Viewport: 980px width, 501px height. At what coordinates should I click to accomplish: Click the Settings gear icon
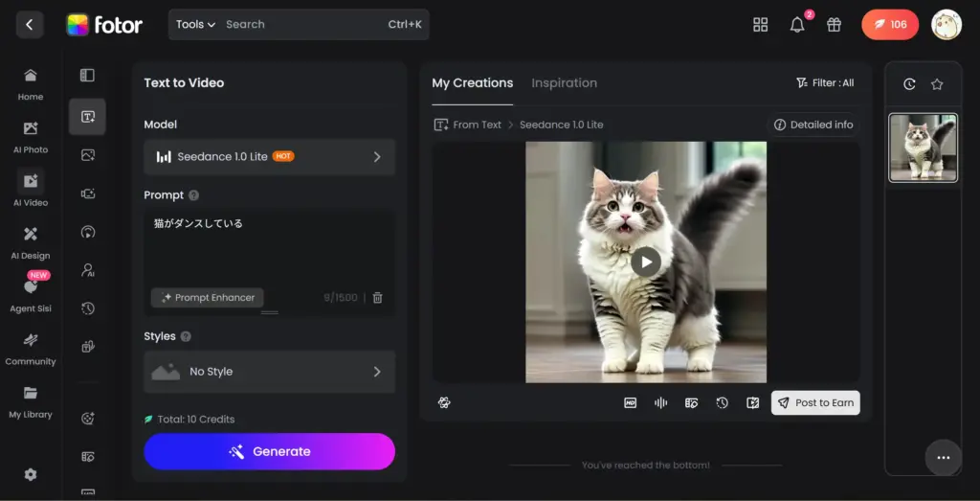coord(31,474)
